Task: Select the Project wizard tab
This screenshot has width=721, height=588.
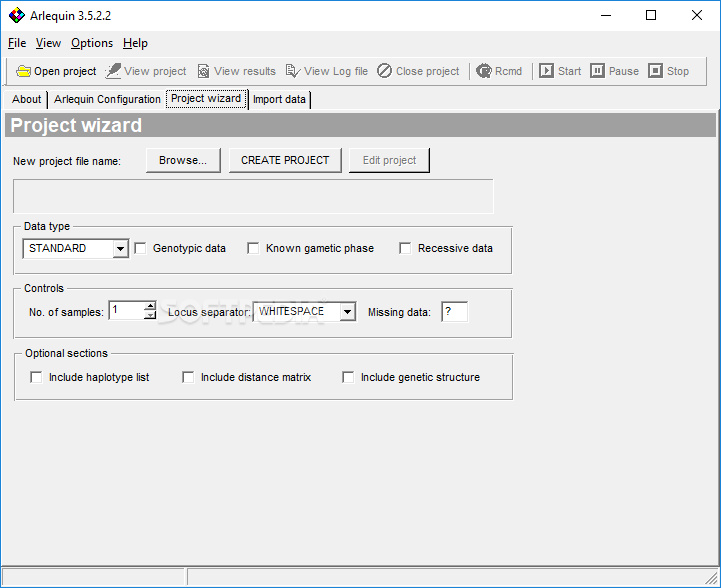Action: [x=206, y=98]
